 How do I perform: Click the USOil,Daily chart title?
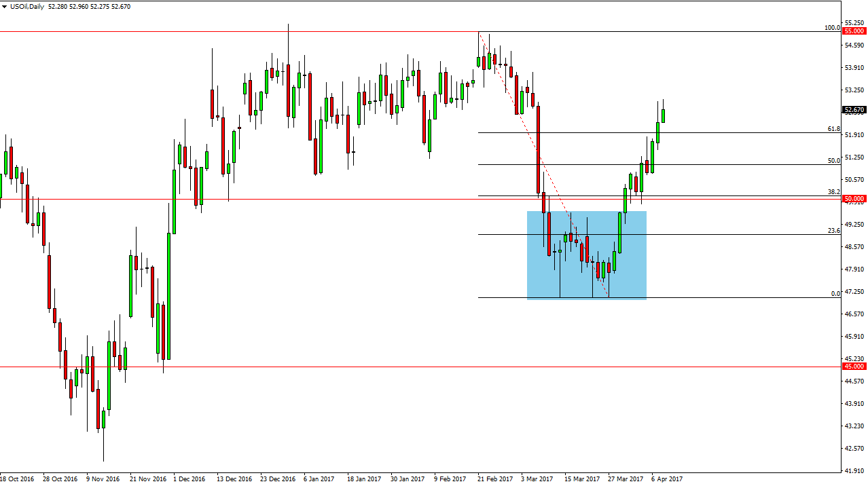[x=24, y=7]
